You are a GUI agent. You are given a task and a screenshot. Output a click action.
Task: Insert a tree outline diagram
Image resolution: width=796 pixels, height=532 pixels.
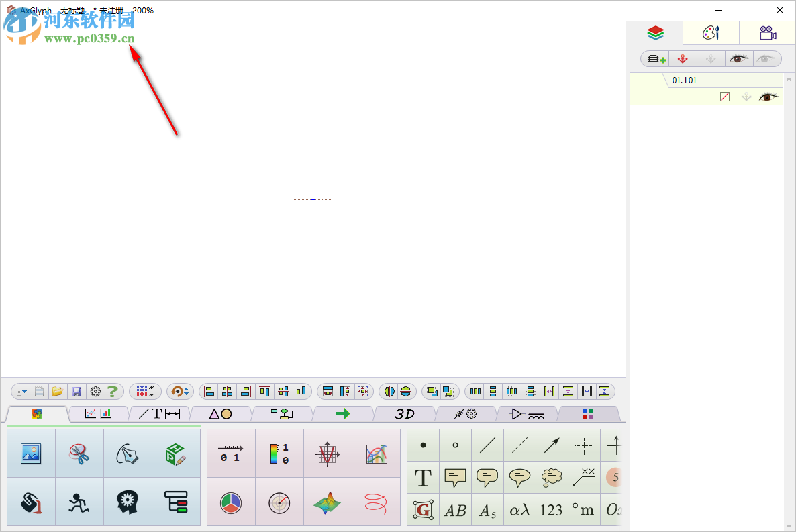coord(176,502)
